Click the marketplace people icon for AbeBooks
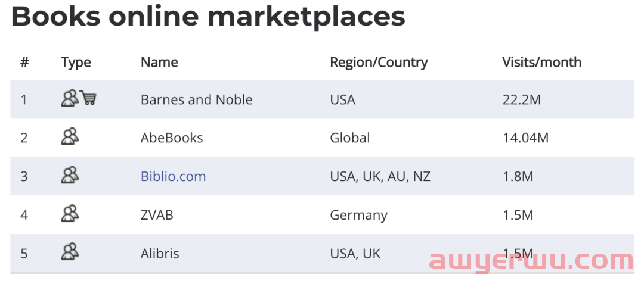The width and height of the screenshot is (644, 281). [x=69, y=136]
